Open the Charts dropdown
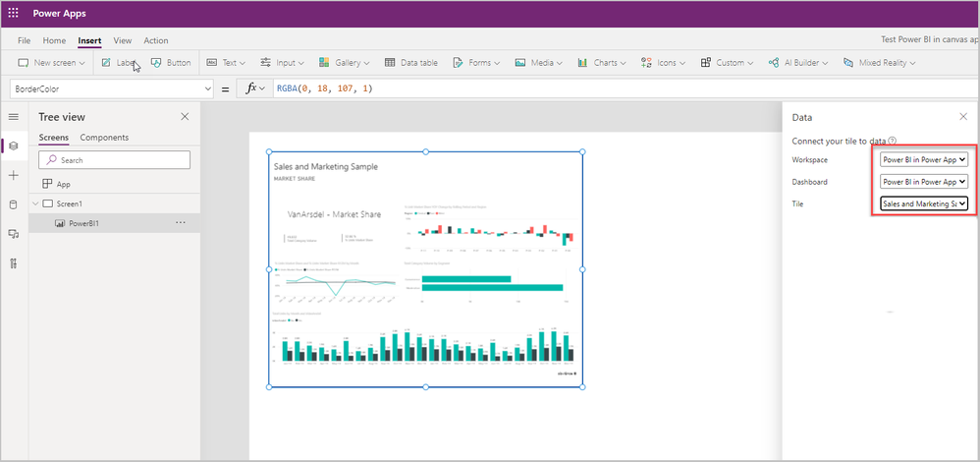The height and width of the screenshot is (462, 980). pyautogui.click(x=602, y=63)
